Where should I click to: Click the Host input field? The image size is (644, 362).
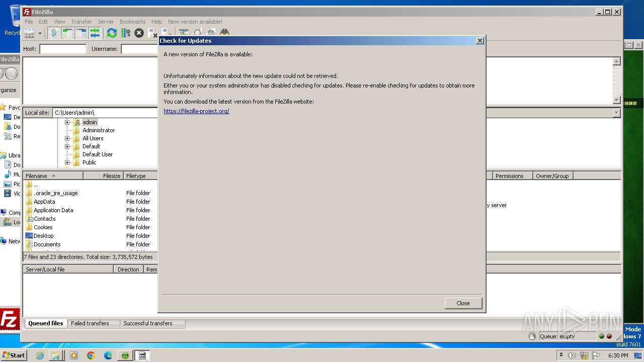(63, 49)
